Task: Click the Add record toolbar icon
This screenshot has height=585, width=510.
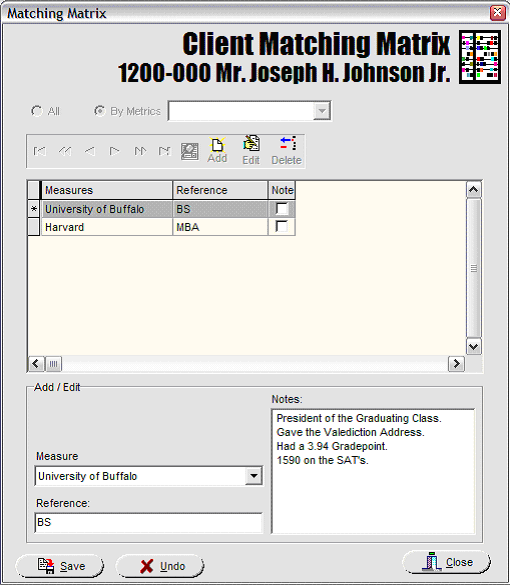Action: [x=217, y=150]
